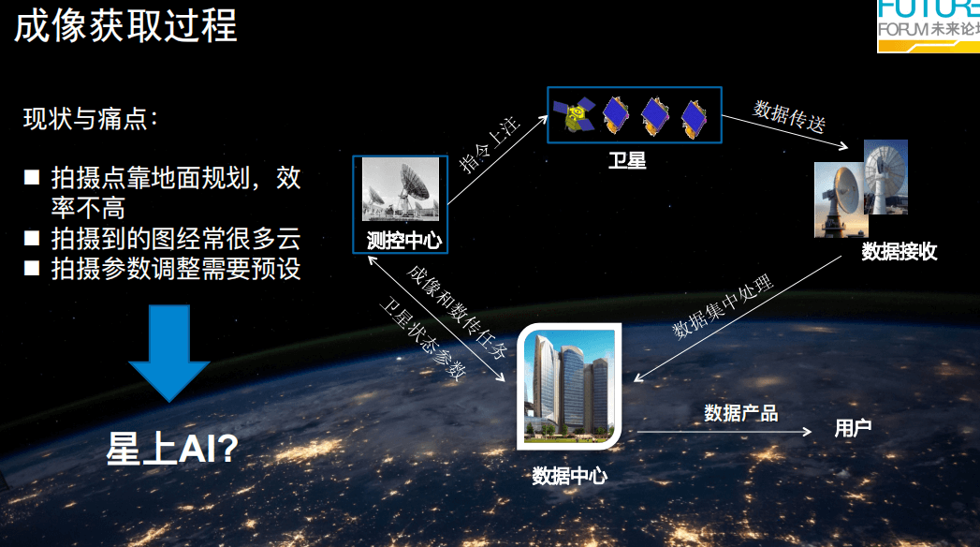The width and height of the screenshot is (980, 547).
Task: Click the data receiving antenna photos
Action: pos(861,188)
